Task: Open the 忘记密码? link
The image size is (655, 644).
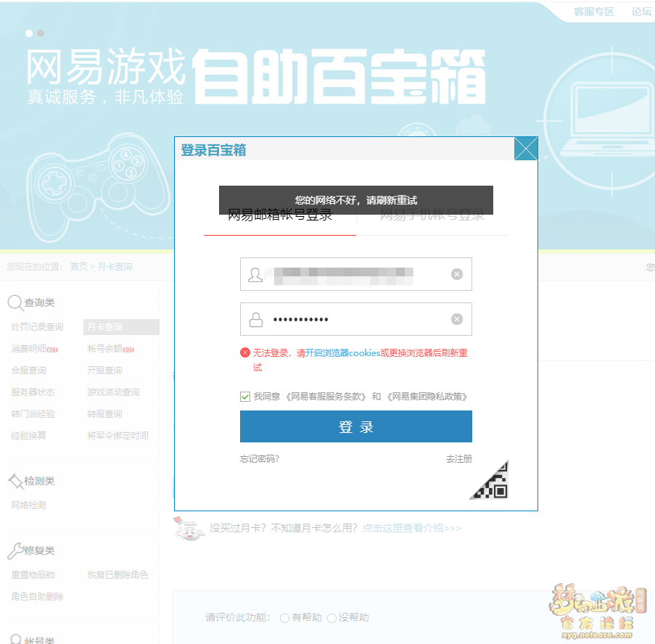Action: [260, 459]
